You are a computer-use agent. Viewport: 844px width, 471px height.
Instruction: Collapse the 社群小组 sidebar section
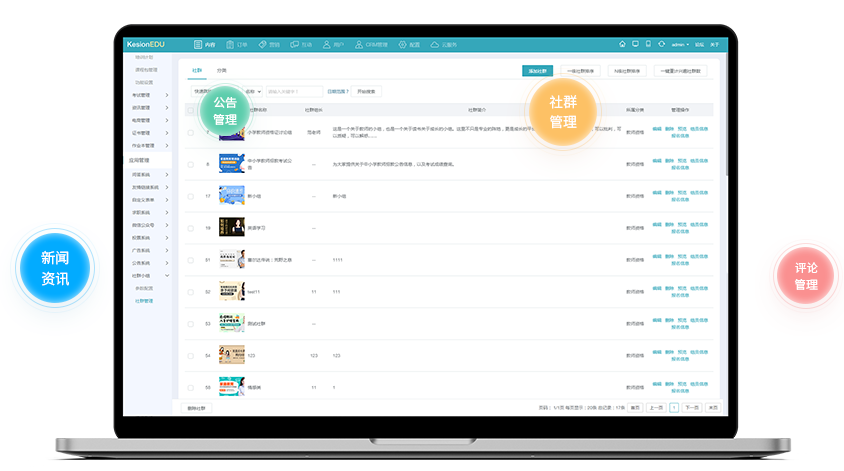[x=166, y=275]
